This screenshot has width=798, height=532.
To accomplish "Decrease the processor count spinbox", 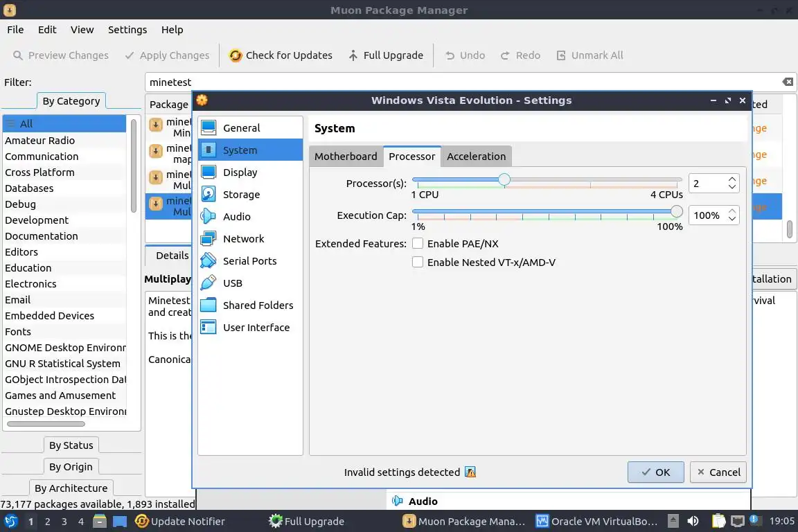I will [x=731, y=187].
